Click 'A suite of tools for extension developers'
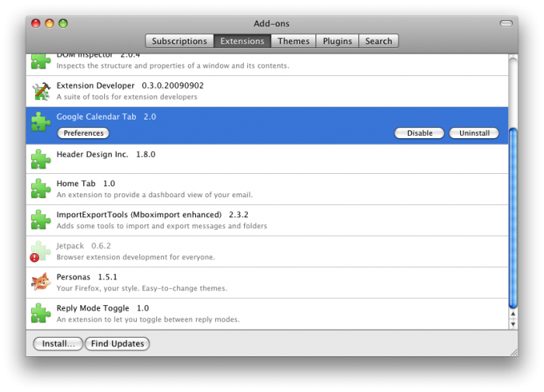 coord(127,97)
